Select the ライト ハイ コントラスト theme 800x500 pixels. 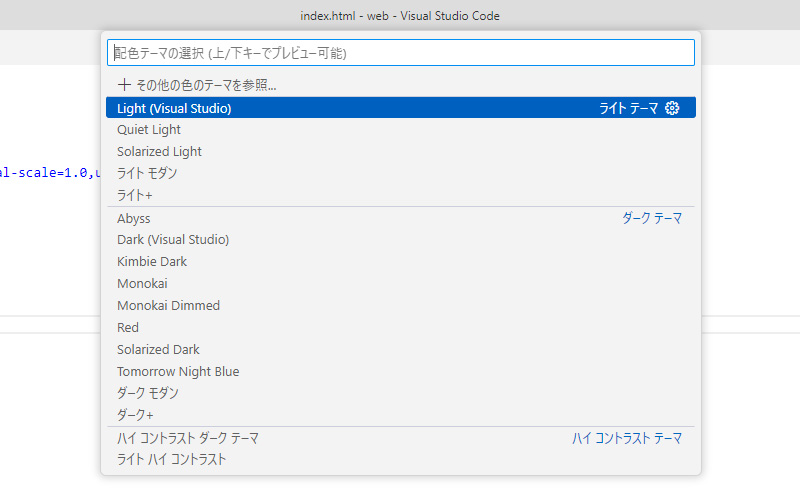click(x=171, y=460)
